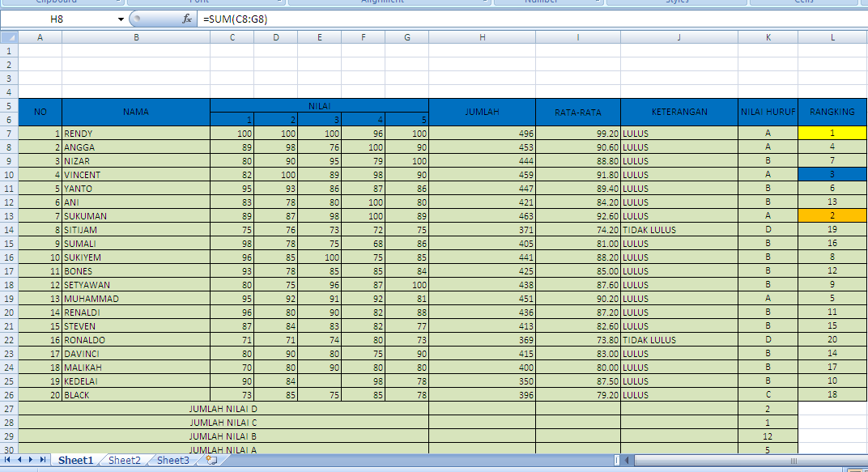Select all cells using corner button
Viewport: 868px width, 472px height.
(9, 37)
